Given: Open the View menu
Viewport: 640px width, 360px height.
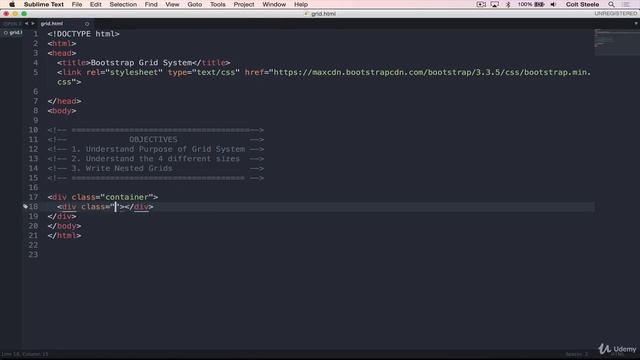Looking at the screenshot, I should click(x=172, y=4).
